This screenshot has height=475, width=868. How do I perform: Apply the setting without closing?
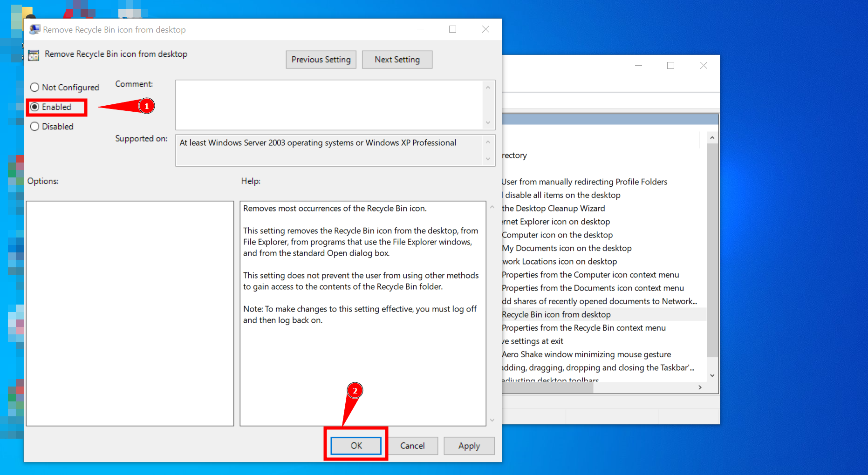click(x=469, y=446)
